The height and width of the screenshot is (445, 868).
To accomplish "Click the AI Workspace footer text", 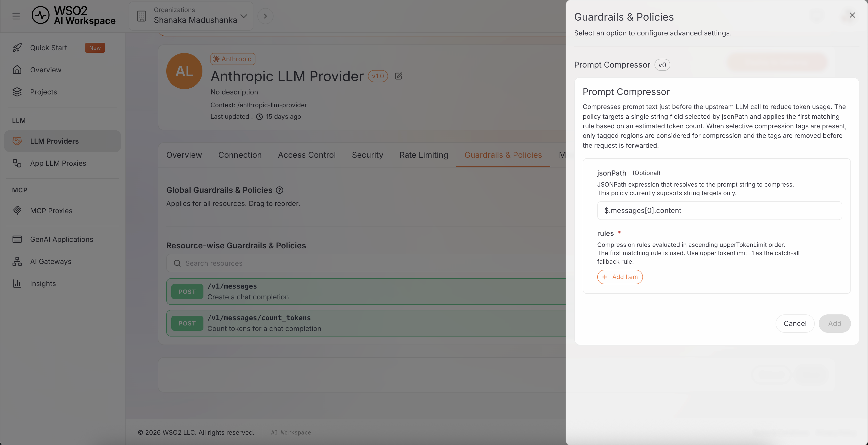I will [x=291, y=432].
